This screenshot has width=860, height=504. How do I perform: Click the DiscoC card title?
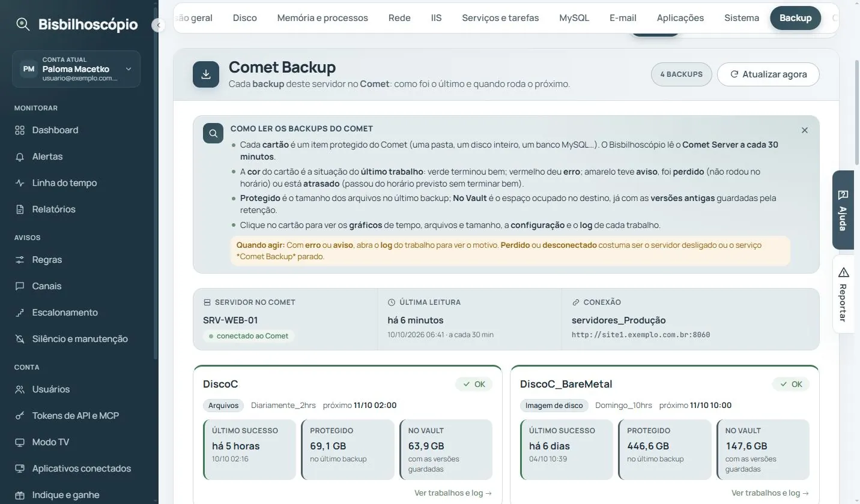220,384
